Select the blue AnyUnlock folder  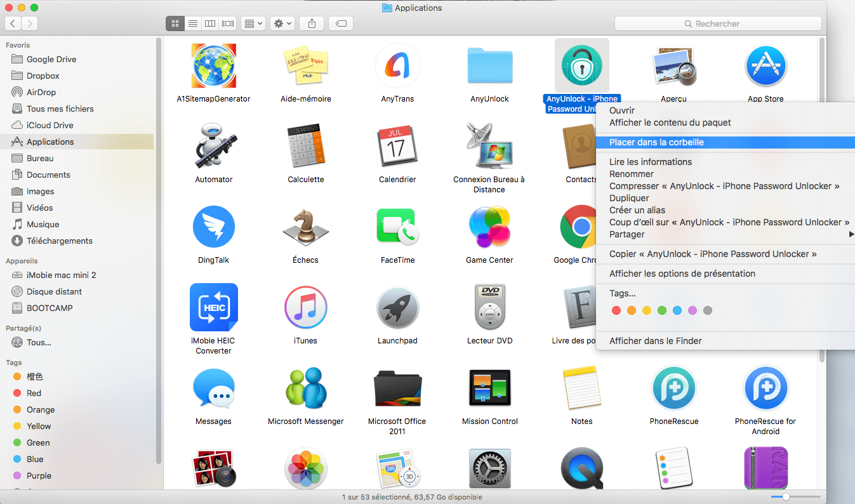pyautogui.click(x=489, y=65)
